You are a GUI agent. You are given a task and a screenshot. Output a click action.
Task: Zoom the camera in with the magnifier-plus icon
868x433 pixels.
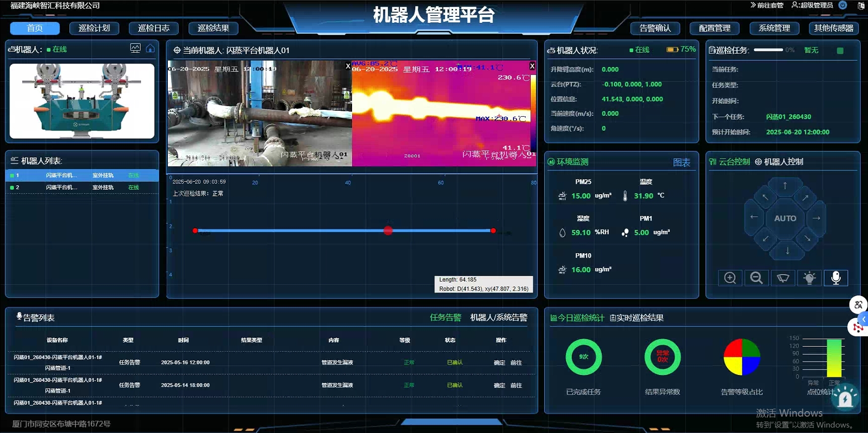coord(730,278)
